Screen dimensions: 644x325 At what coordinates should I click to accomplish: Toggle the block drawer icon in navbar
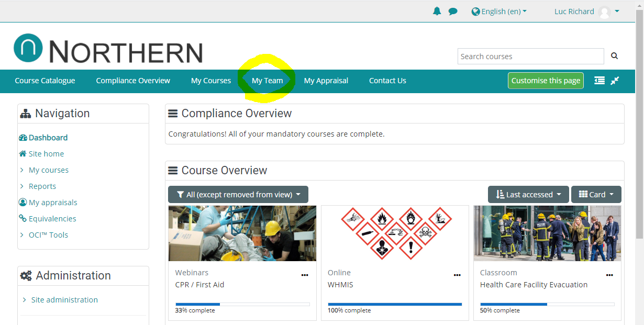(599, 81)
